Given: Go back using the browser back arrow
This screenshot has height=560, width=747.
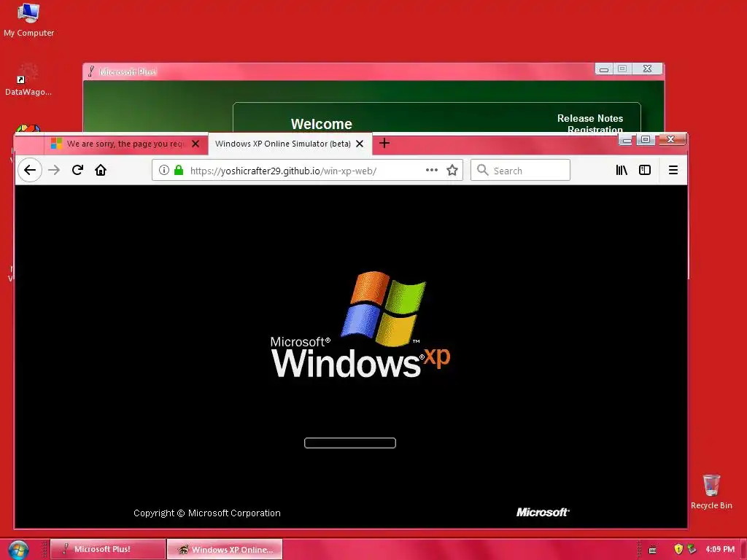Looking at the screenshot, I should (29, 170).
